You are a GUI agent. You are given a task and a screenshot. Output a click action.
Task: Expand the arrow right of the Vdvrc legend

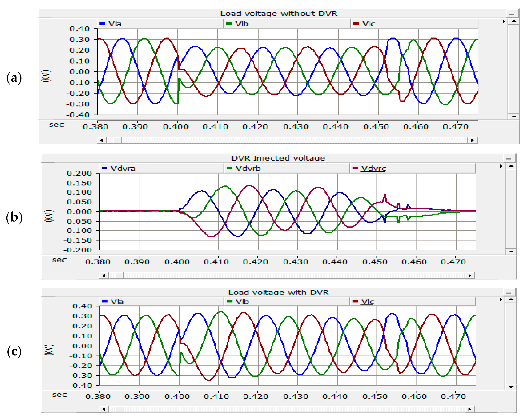pos(501,166)
